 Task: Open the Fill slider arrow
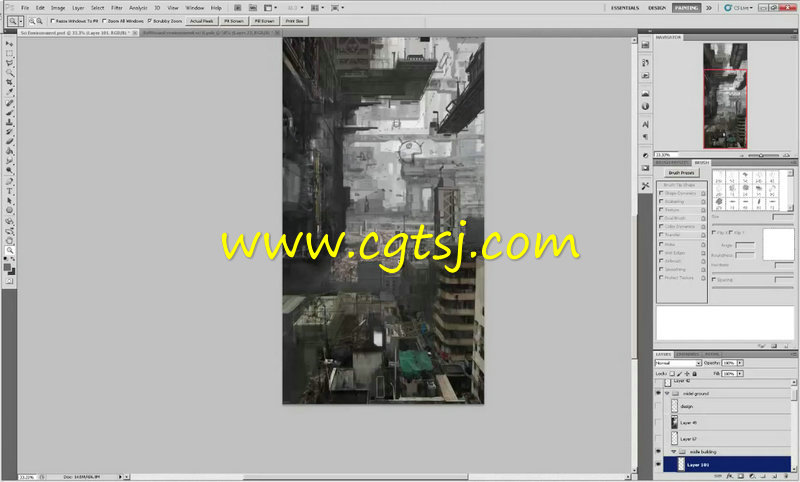740,374
